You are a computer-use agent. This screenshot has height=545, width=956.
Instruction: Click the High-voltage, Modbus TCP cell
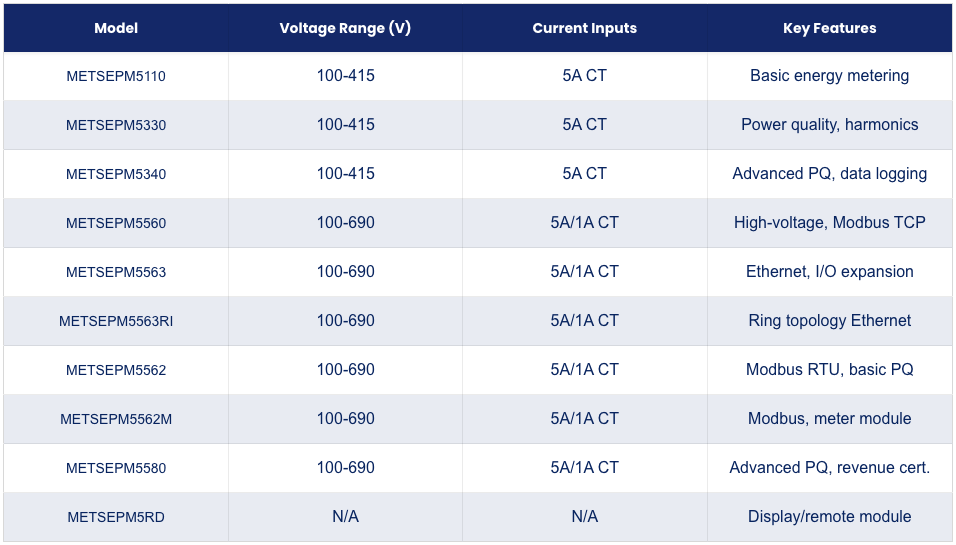[829, 223]
